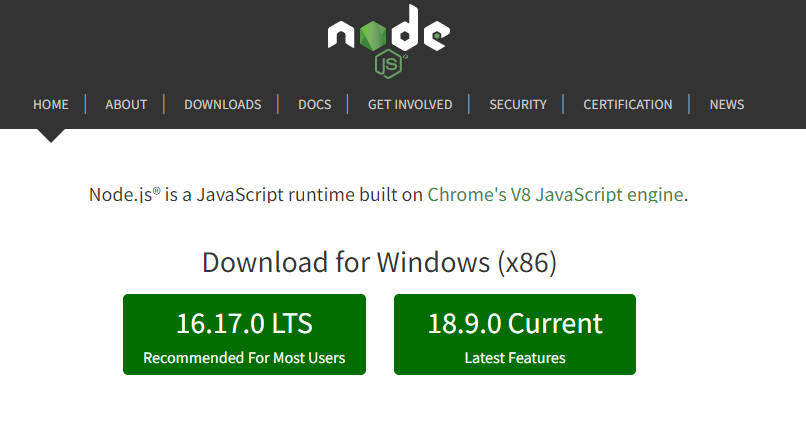Go to the HOME nav item
Viewport: 806px width, 422px height.
(x=51, y=104)
